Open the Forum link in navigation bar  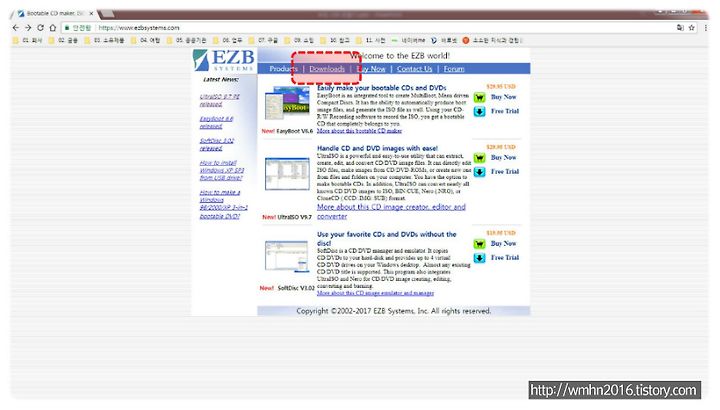[454, 69]
